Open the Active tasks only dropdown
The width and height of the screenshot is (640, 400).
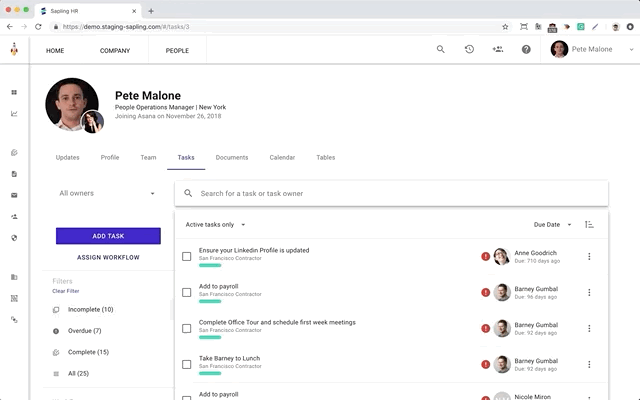215,225
